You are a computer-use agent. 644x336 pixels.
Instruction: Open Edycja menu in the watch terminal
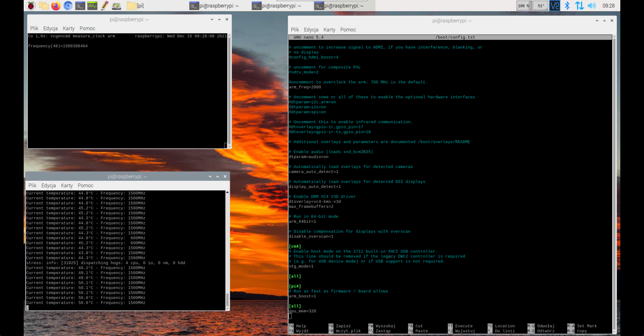point(50,28)
